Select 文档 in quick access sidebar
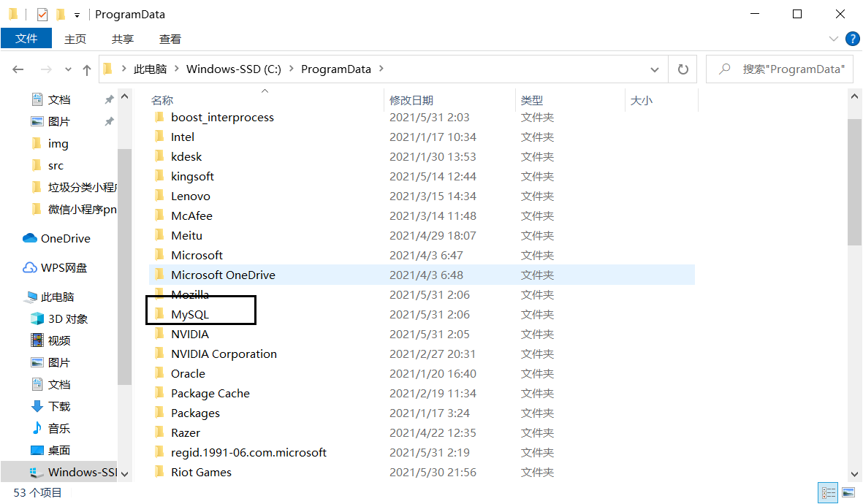Screen dimensions: 863x504 pyautogui.click(x=58, y=99)
